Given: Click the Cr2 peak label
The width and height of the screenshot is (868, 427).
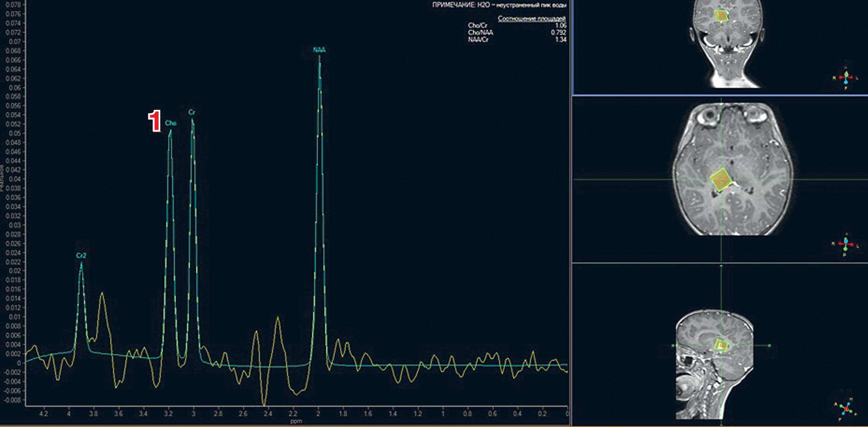Looking at the screenshot, I should pyautogui.click(x=81, y=256).
